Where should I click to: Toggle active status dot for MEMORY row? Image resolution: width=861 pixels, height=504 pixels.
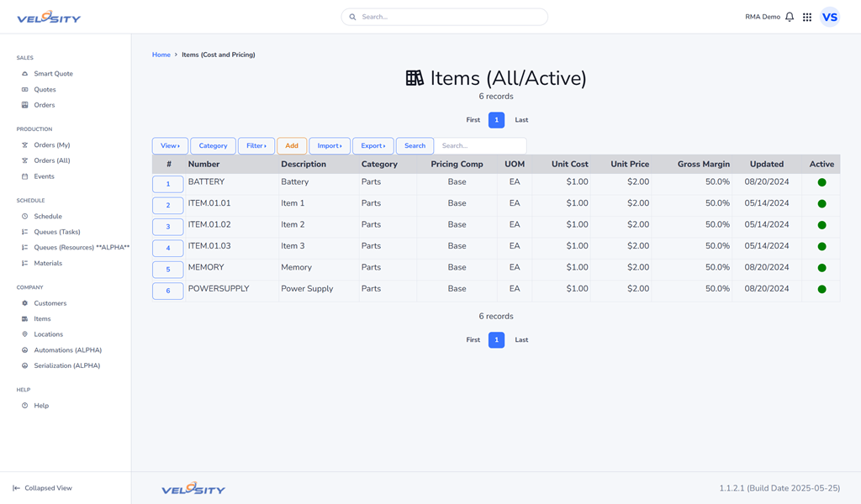821,268
